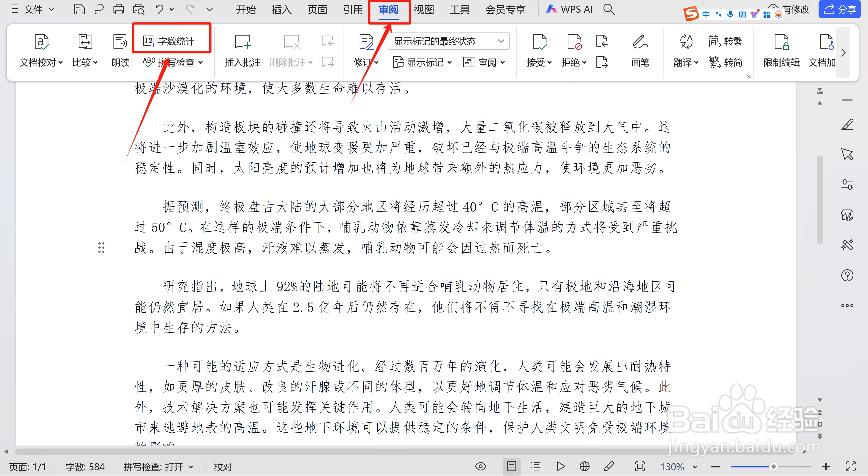Switch to the 视图 ribbon tab

pyautogui.click(x=424, y=9)
